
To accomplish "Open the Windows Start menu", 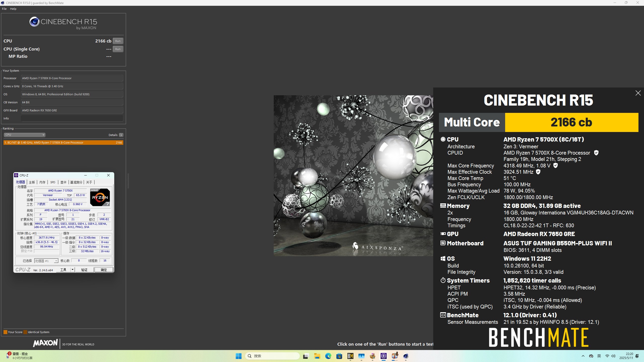I will pyautogui.click(x=238, y=356).
